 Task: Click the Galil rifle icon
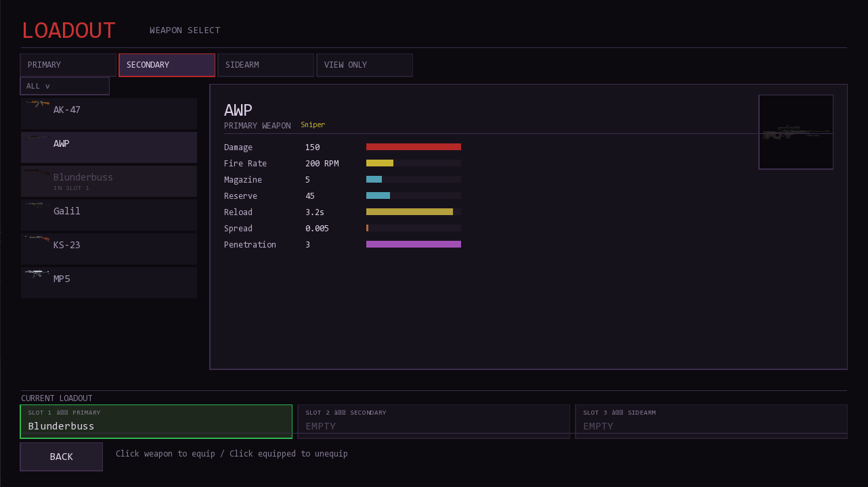point(37,205)
